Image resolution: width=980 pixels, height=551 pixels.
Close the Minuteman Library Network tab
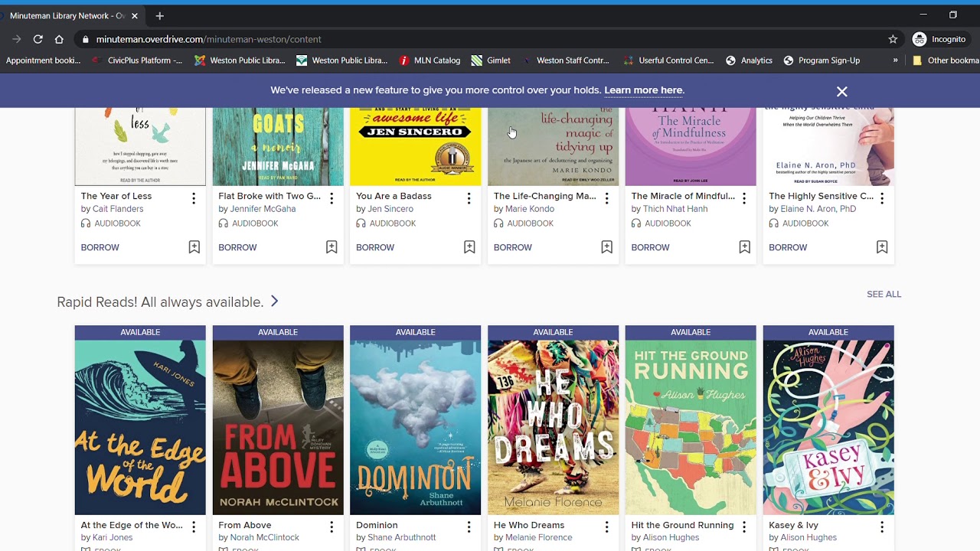click(x=135, y=15)
